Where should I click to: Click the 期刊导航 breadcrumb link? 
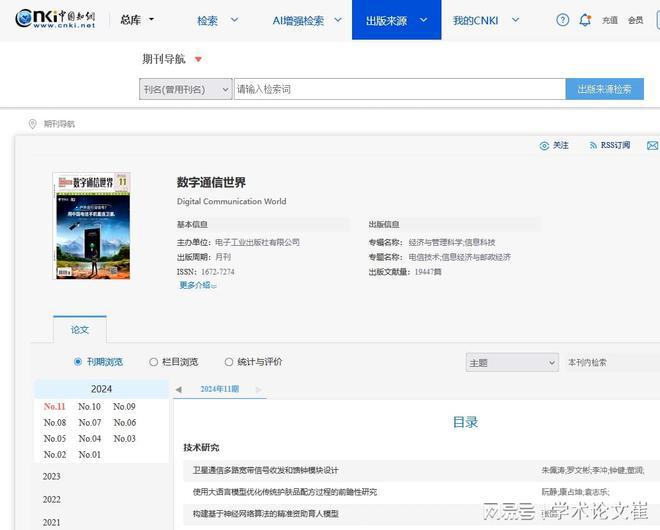click(59, 124)
